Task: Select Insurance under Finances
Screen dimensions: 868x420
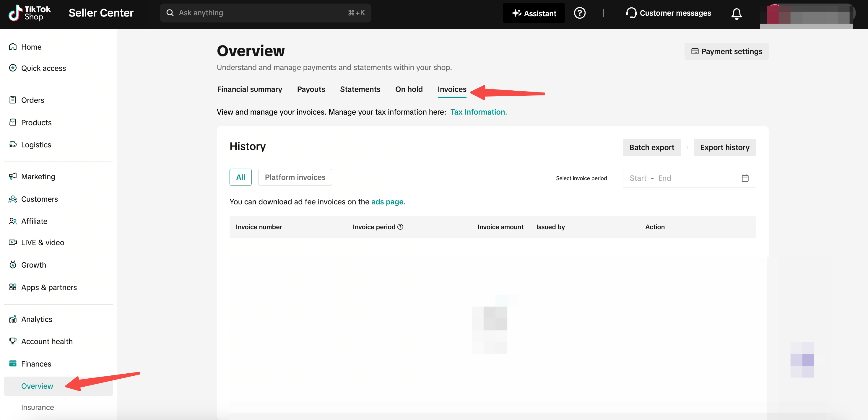Action: pos(38,407)
